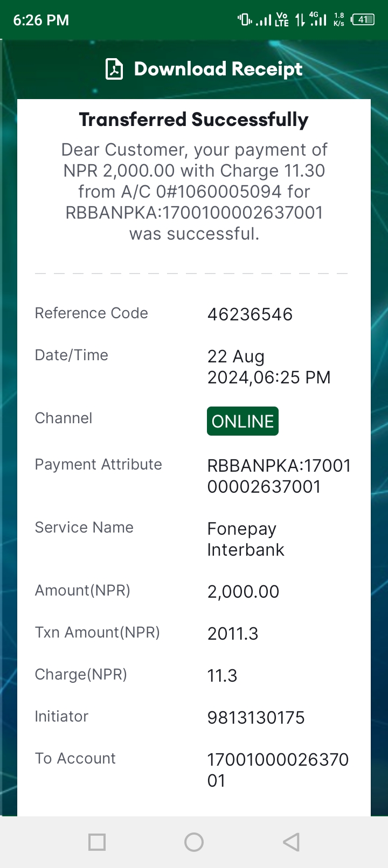This screenshot has height=868, width=388.
Task: Select the reference code 46236546
Action: tap(250, 314)
